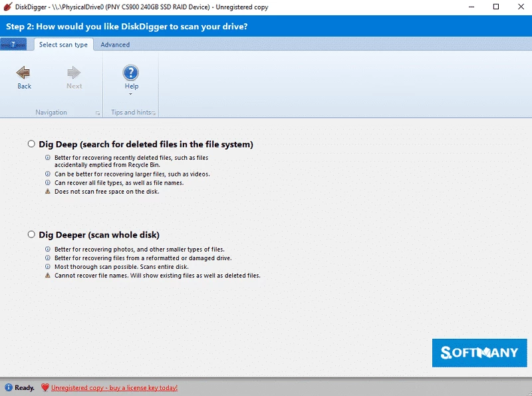Expand the Help dropdown arrow

(x=131, y=94)
